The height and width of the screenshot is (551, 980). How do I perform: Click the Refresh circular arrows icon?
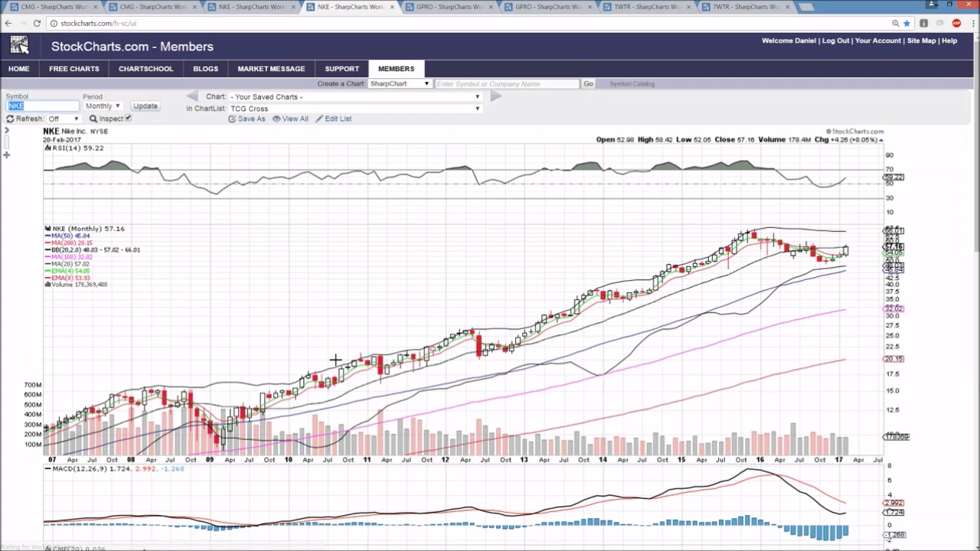tap(10, 119)
